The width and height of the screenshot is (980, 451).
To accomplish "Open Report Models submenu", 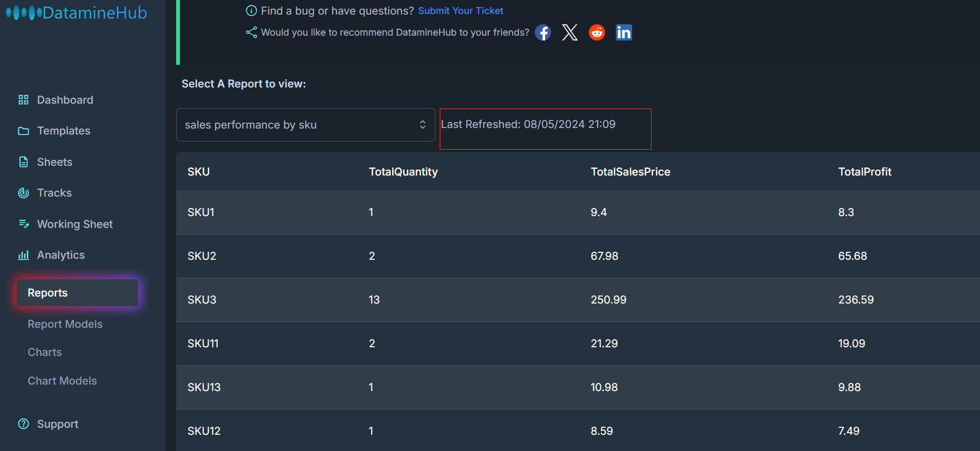I will pos(65,324).
